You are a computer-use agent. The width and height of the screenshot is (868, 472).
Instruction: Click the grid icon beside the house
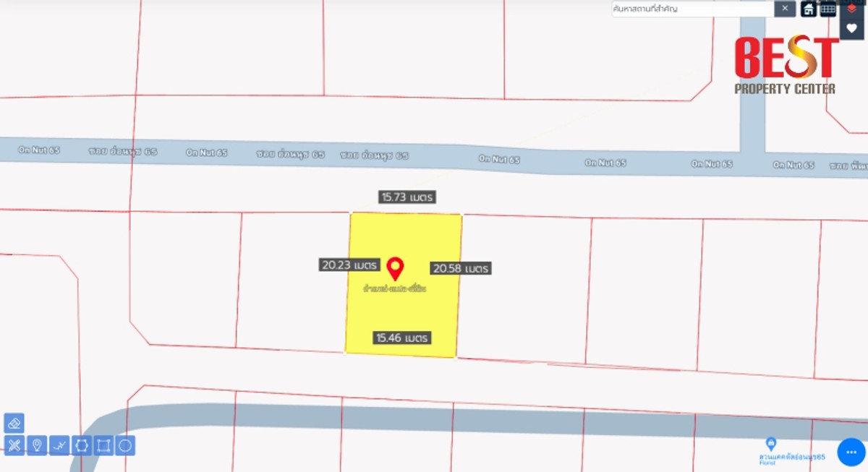pos(828,9)
